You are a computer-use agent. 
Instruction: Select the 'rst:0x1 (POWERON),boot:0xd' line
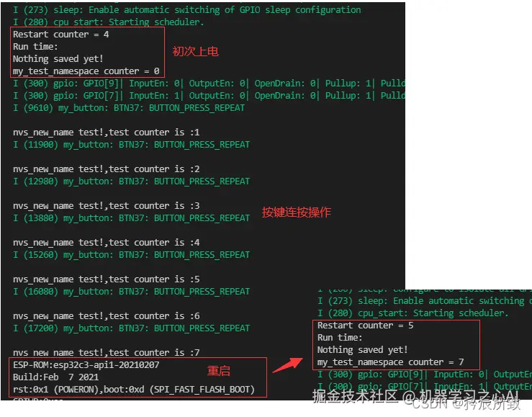point(134,390)
